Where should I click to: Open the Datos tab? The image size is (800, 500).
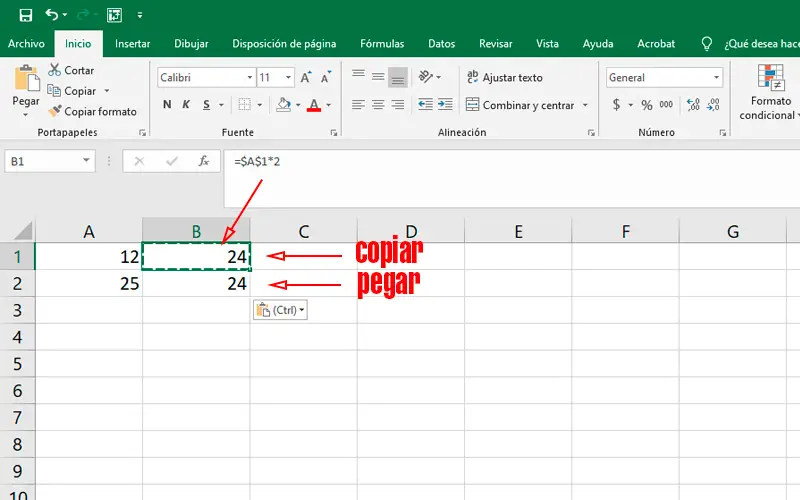coord(441,44)
